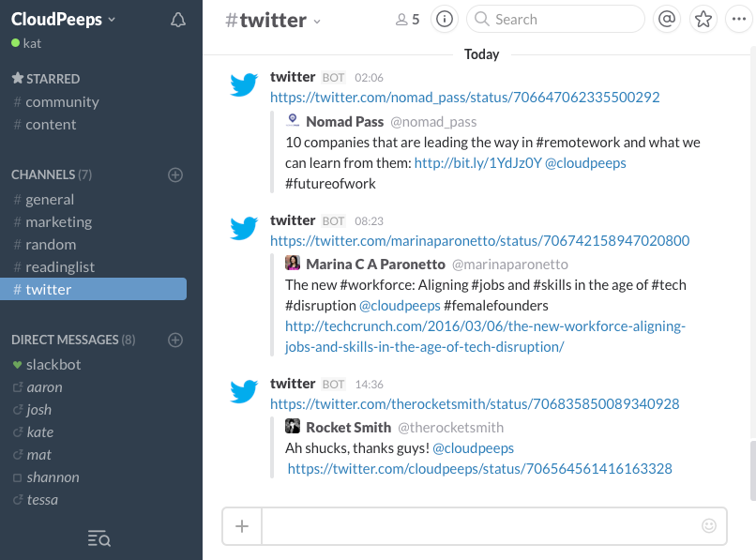
Task: Click the 02:06 message timestamp
Action: click(369, 78)
